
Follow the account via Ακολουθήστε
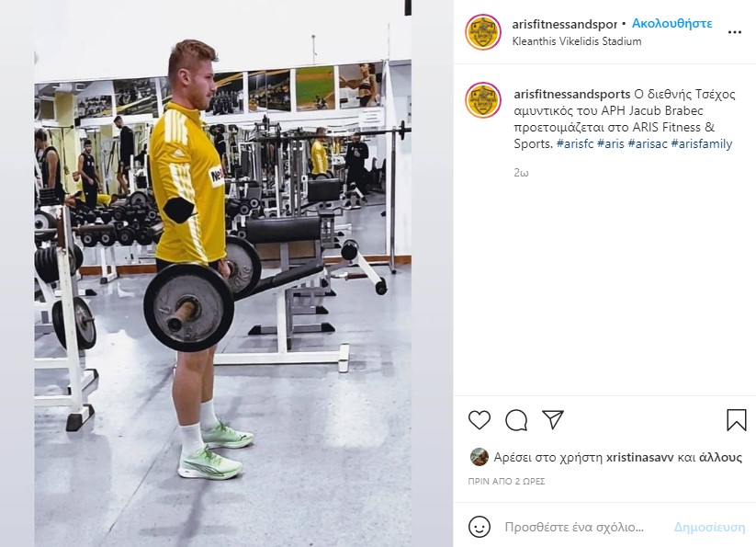[671, 23]
